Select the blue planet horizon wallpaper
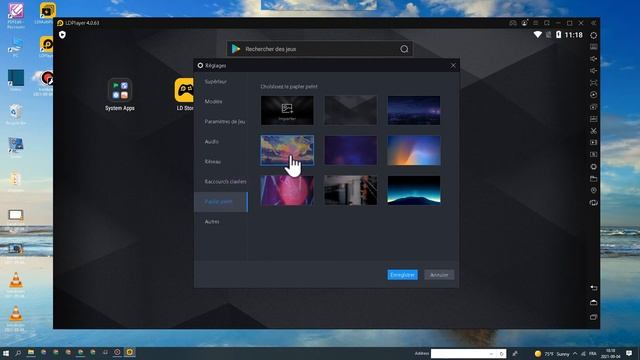Image resolution: width=640 pixels, height=360 pixels. click(414, 190)
